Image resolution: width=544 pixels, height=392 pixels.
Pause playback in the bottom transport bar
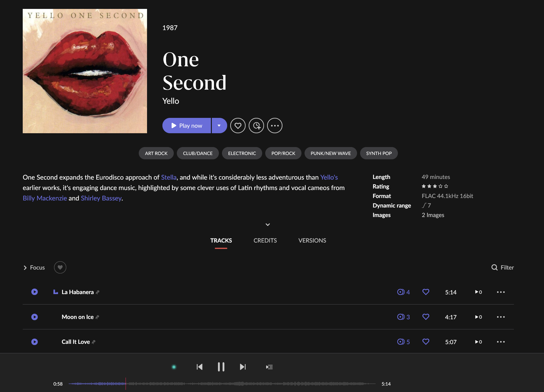tap(221, 367)
